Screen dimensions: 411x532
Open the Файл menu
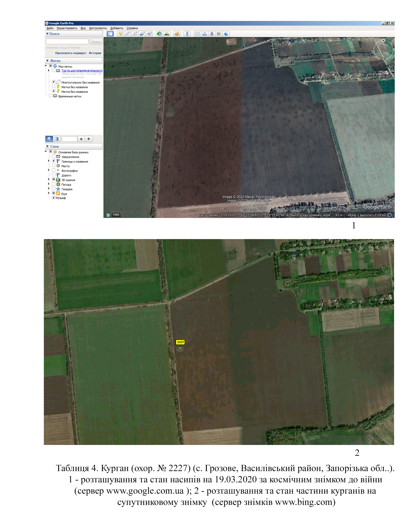[x=50, y=28]
